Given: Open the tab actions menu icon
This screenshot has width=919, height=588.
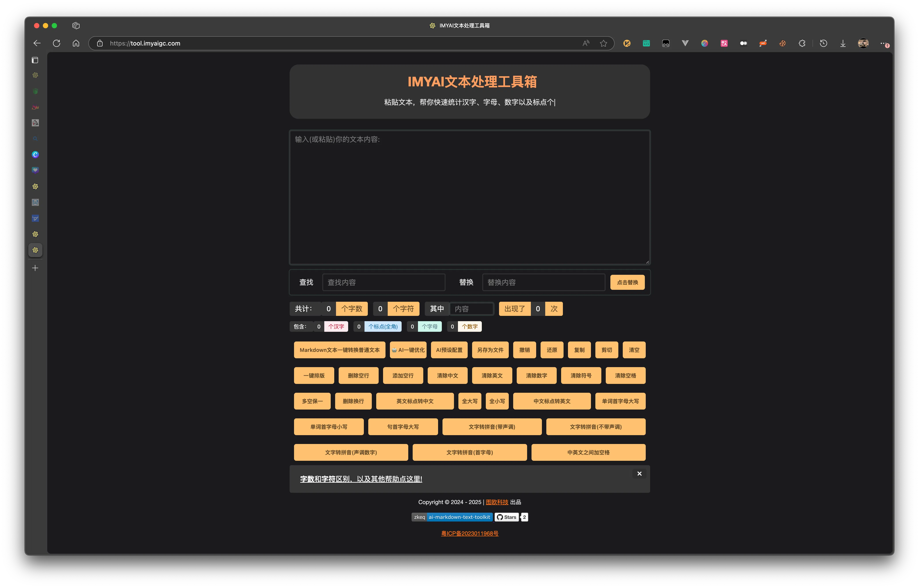Looking at the screenshot, I should point(76,26).
